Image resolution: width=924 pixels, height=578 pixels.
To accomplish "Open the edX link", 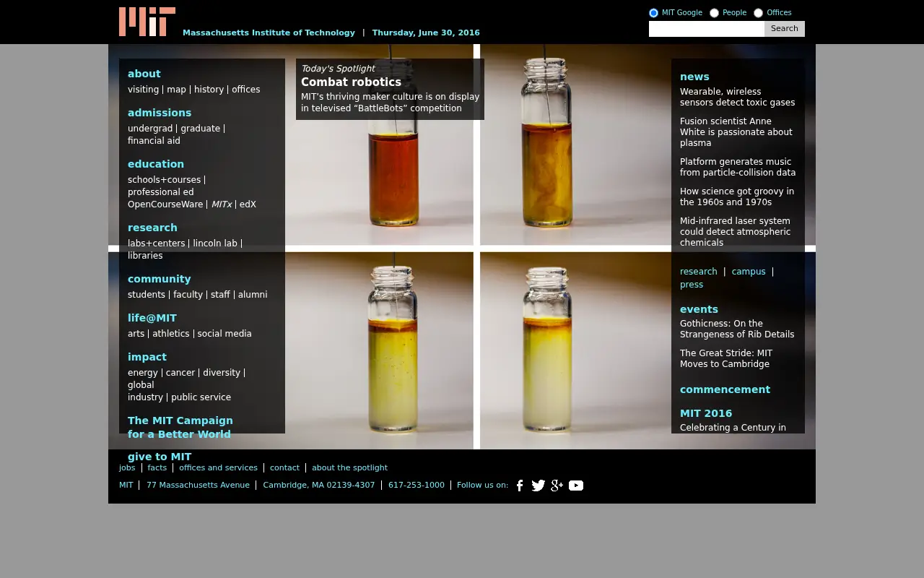I will pos(248,204).
